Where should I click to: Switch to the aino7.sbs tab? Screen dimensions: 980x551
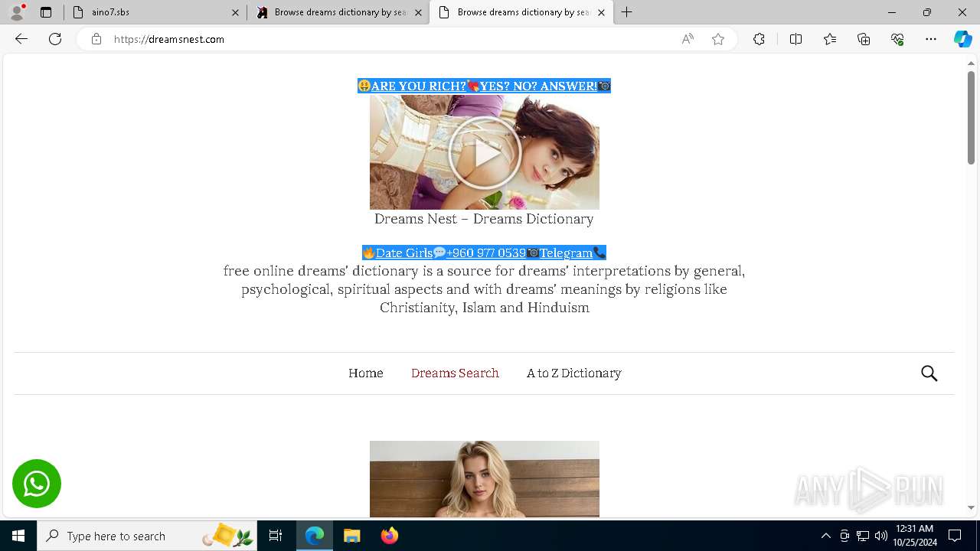click(155, 12)
